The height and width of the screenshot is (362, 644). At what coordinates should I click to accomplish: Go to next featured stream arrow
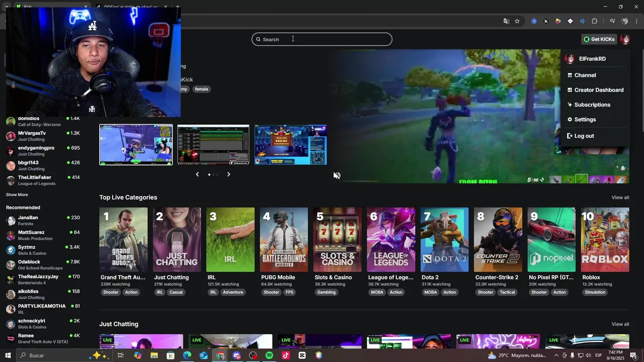[x=228, y=174]
